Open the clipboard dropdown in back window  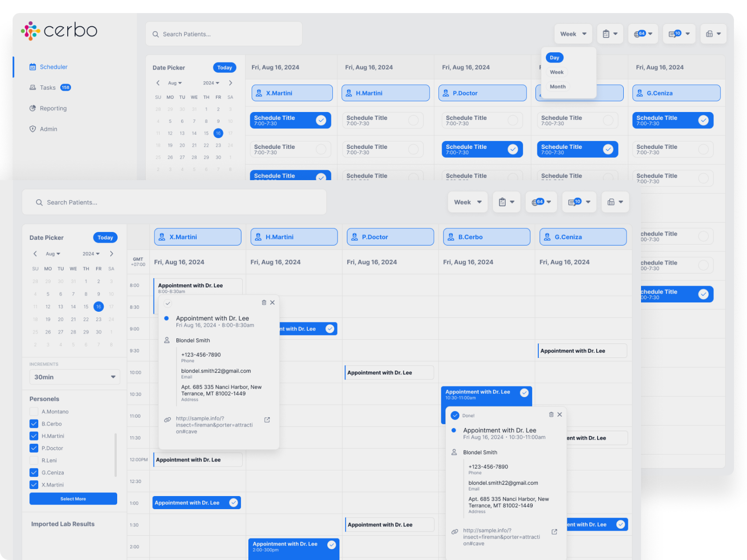610,34
